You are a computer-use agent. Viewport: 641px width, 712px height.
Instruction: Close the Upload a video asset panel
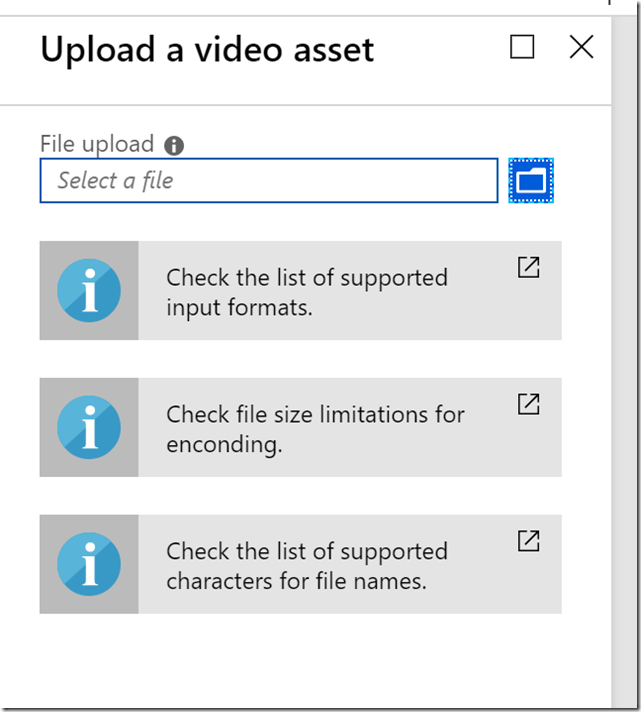[x=581, y=47]
